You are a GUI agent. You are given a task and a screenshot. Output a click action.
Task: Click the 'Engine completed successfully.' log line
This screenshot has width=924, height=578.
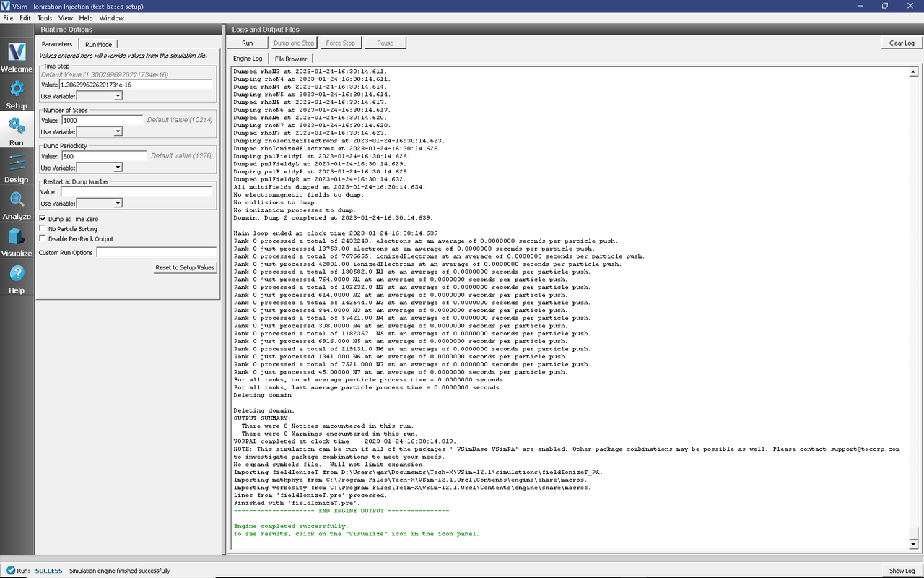click(x=291, y=526)
